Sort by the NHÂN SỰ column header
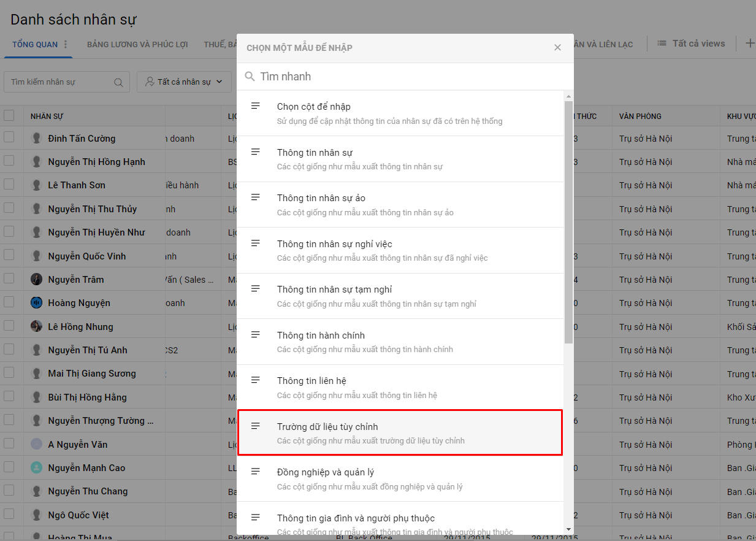The height and width of the screenshot is (541, 756). (x=47, y=116)
